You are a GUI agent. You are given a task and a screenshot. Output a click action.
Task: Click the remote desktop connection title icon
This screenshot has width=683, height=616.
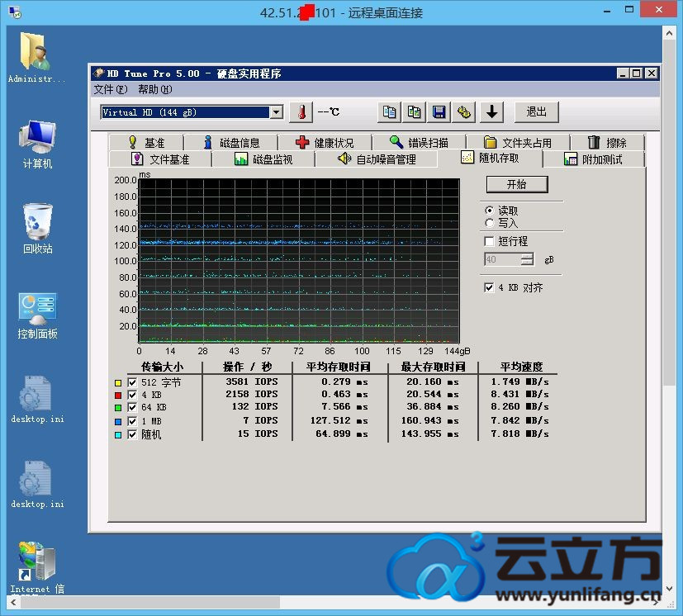(15, 12)
